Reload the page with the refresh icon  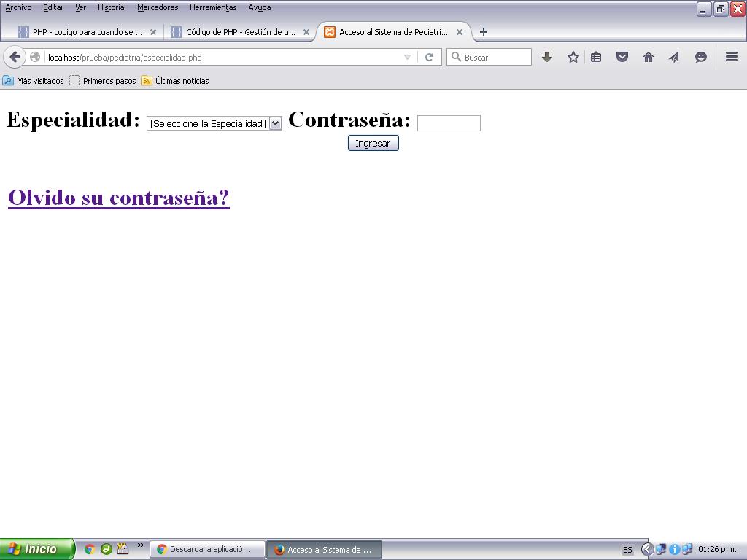(429, 57)
